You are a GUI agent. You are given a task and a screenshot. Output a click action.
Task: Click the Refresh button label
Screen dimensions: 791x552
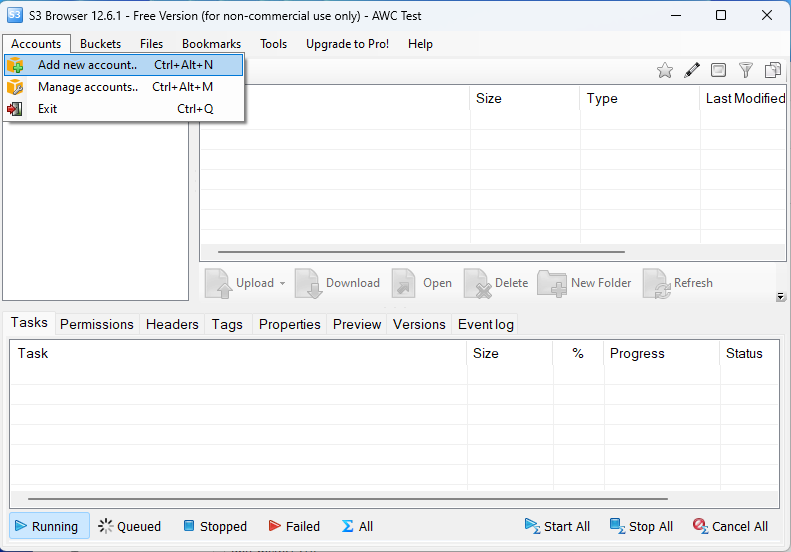[x=693, y=283]
